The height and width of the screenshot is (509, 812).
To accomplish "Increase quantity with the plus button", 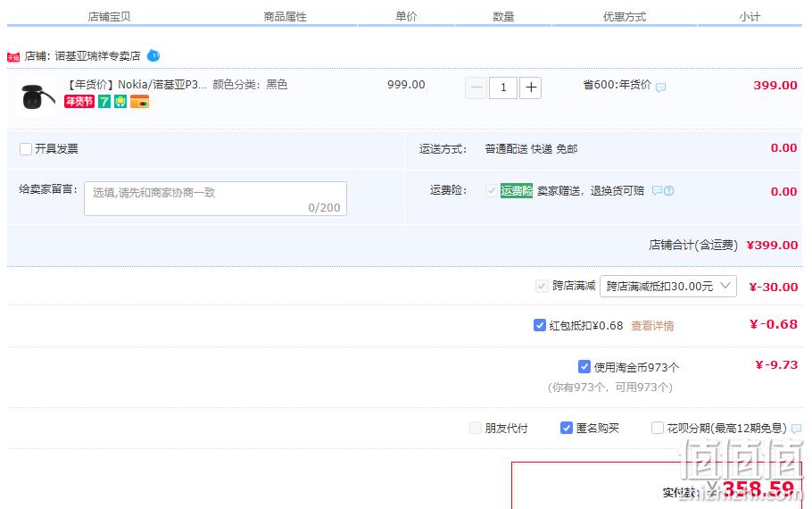I will [x=530, y=88].
